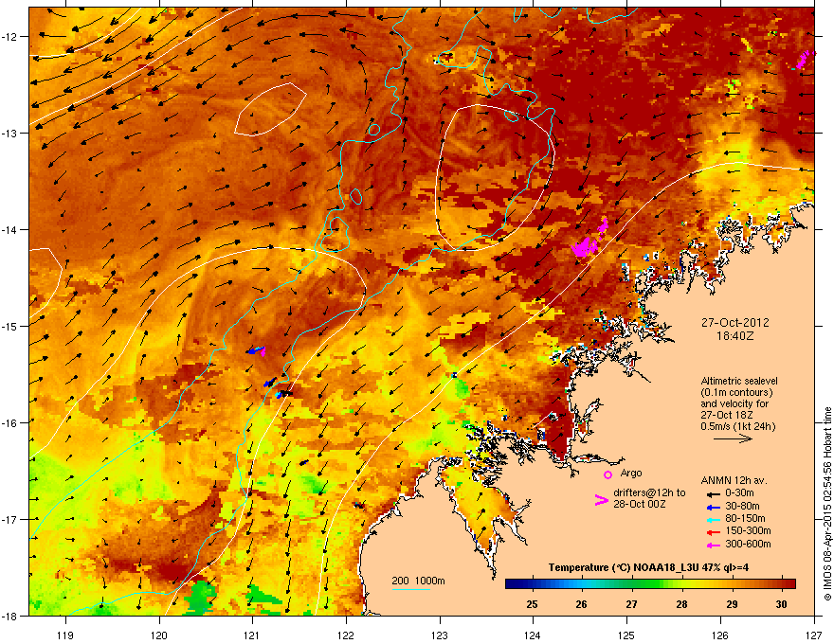The width and height of the screenshot is (834, 644).
Task: Click latitude axis label -14
Action: pos(9,229)
